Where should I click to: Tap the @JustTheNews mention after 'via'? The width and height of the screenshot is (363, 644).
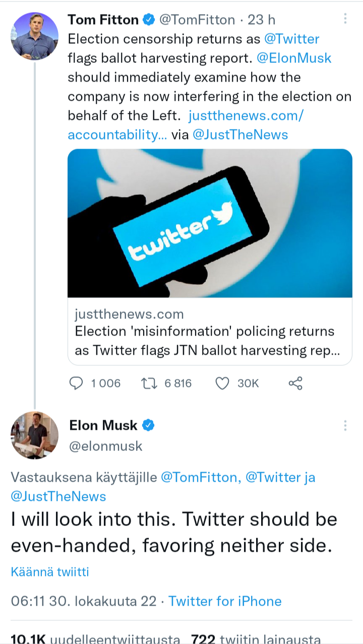click(x=240, y=135)
